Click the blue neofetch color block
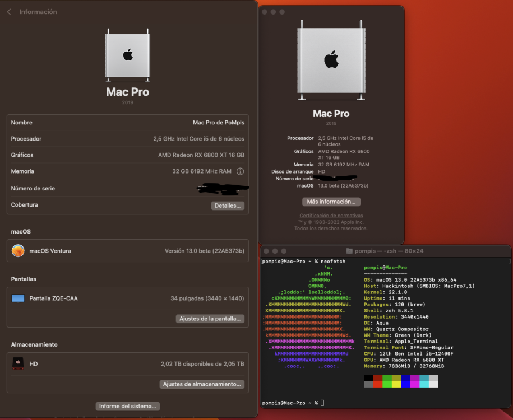Image resolution: width=513 pixels, height=420 pixels. [x=406, y=378]
